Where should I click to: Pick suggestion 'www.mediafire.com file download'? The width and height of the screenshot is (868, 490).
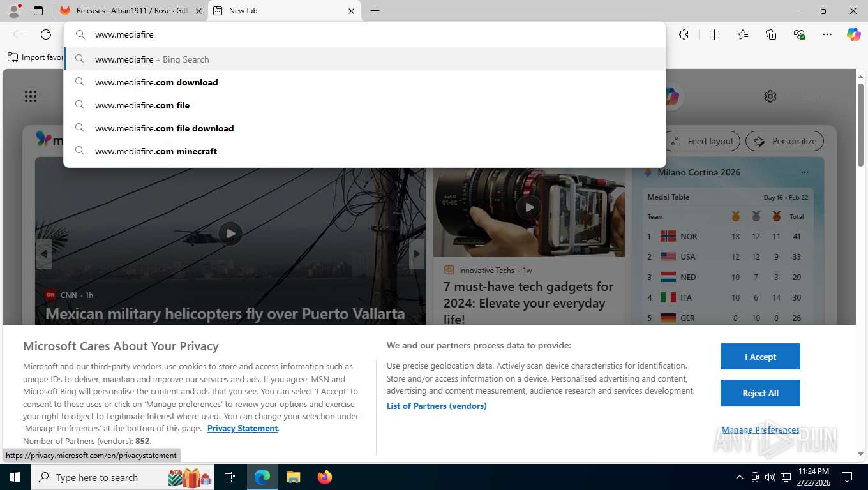(x=364, y=128)
